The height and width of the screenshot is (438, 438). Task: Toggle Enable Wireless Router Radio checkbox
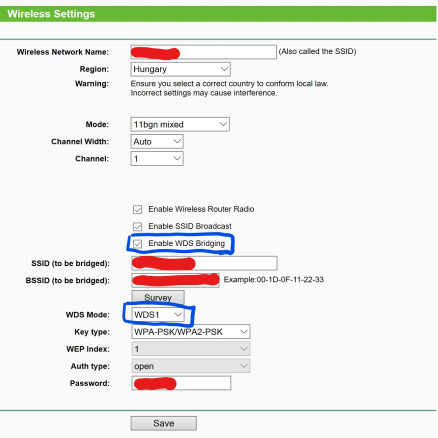click(137, 209)
